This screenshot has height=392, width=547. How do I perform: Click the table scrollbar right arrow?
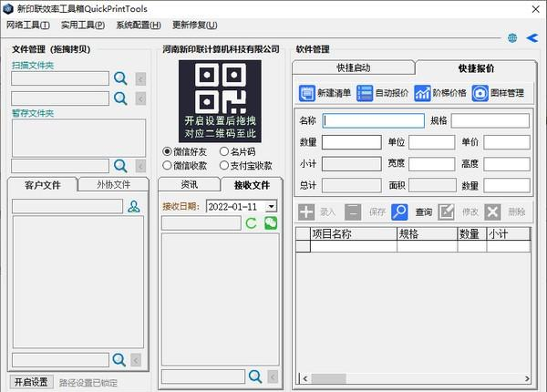[x=526, y=378]
